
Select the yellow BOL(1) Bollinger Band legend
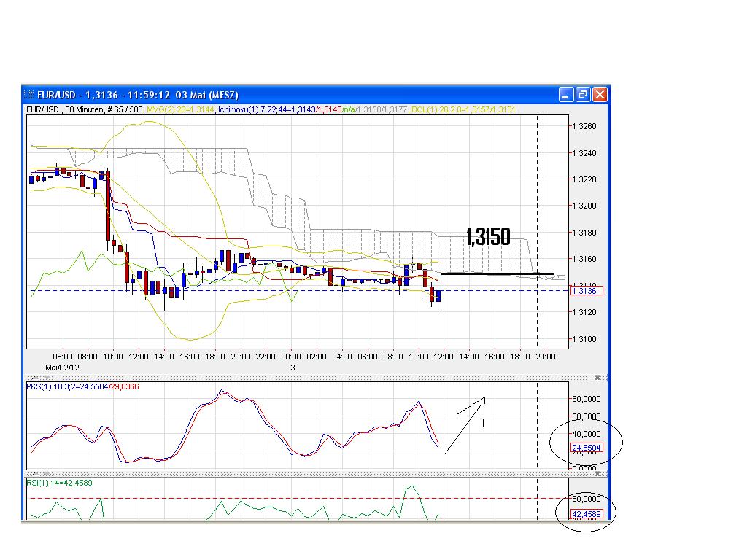click(421, 108)
